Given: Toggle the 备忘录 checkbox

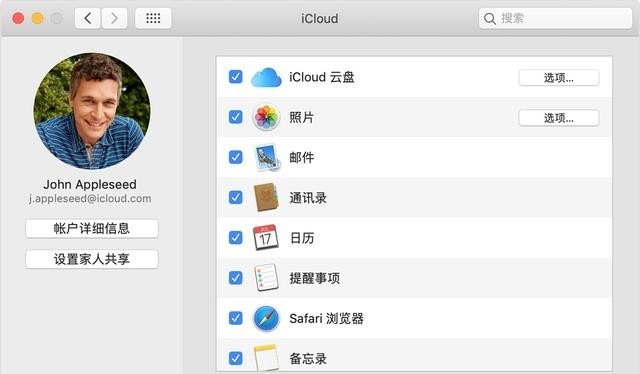Looking at the screenshot, I should tap(236, 358).
